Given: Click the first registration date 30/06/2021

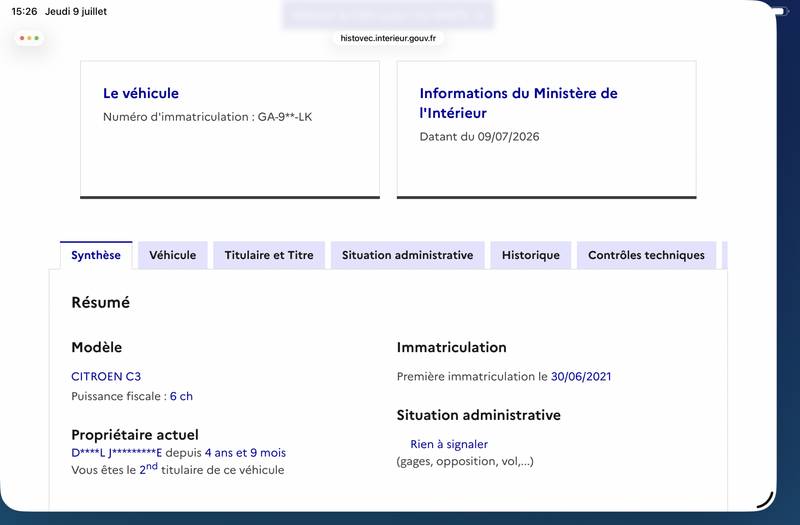Looking at the screenshot, I should (x=581, y=377).
